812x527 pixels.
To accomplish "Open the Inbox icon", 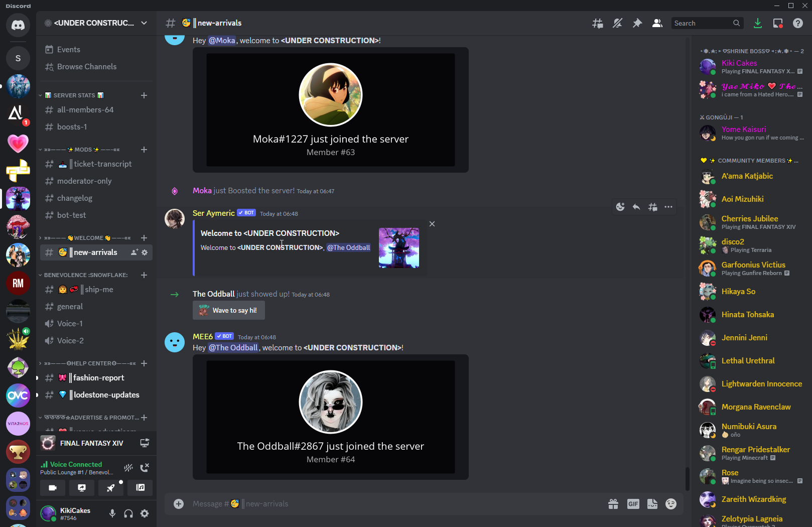I will (x=778, y=23).
